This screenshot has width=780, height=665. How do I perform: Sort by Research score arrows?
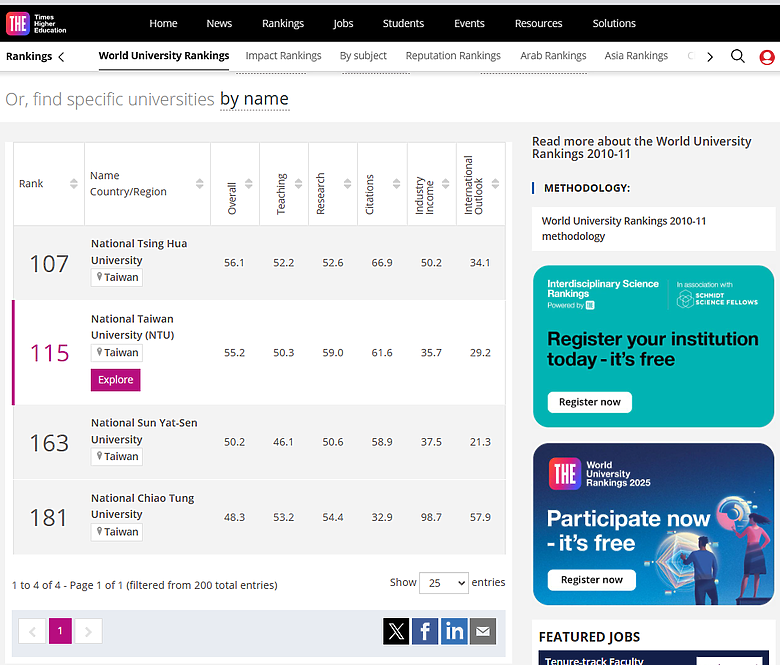(347, 184)
